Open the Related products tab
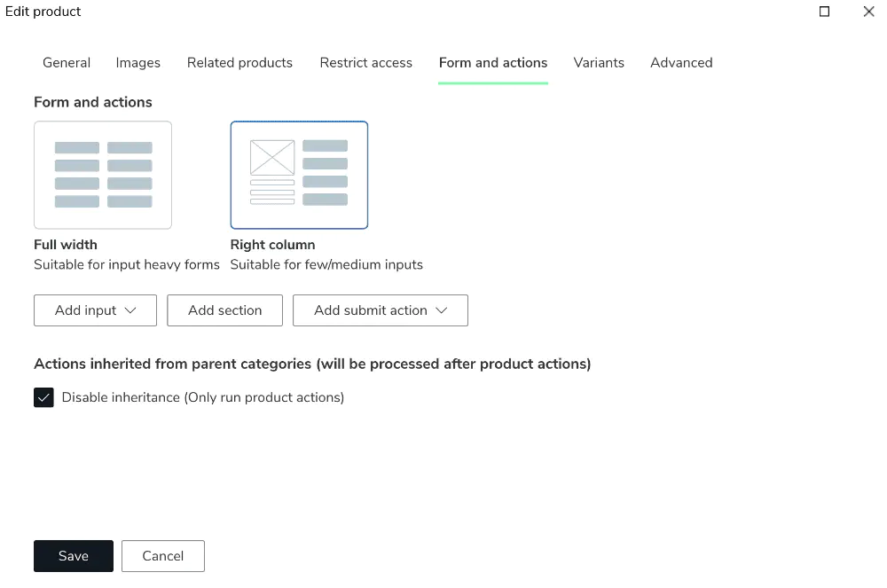 (x=239, y=63)
